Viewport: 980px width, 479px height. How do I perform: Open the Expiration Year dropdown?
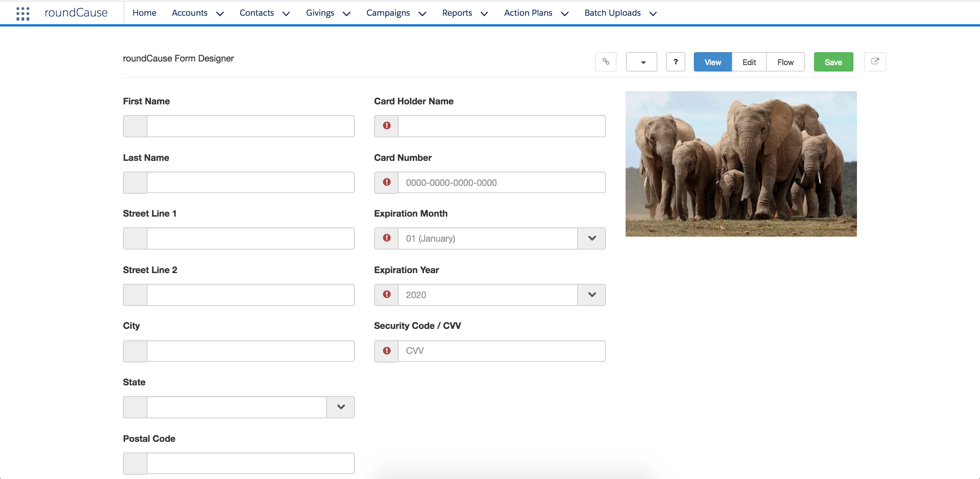click(x=592, y=295)
